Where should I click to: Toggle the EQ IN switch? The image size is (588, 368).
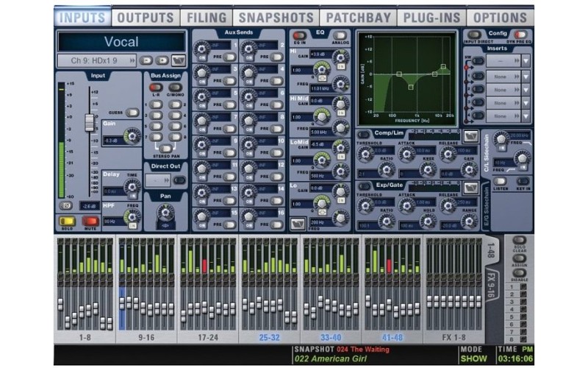click(299, 35)
